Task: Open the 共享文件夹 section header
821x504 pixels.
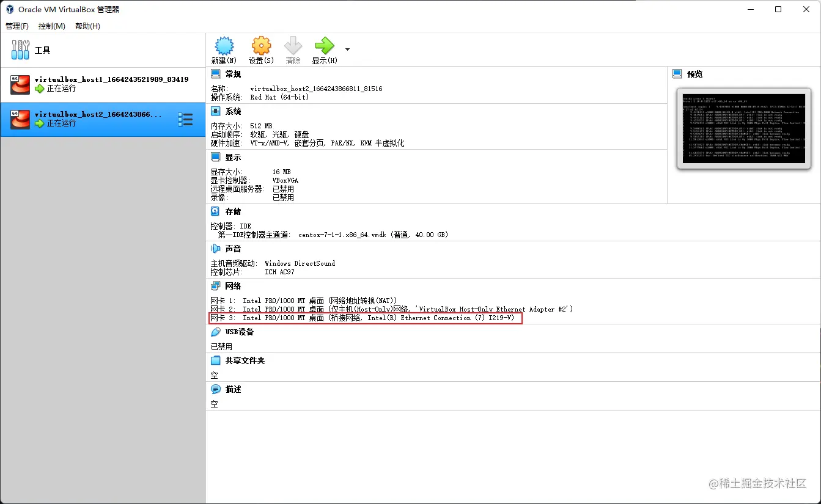Action: pyautogui.click(x=245, y=360)
